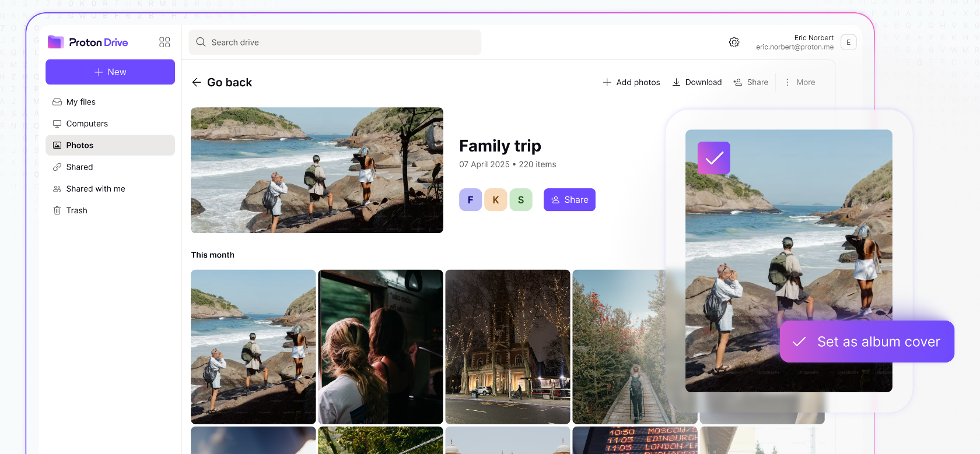Click Add photos in toolbar

[x=631, y=82]
